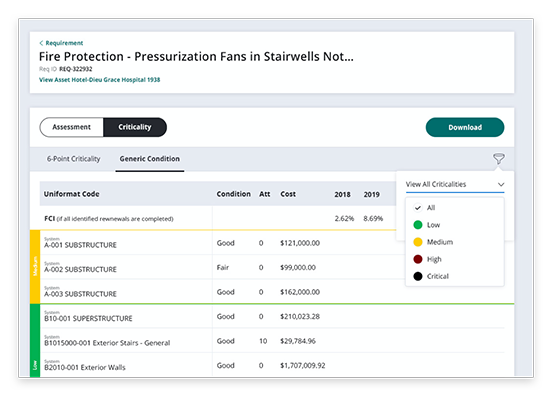552x396 pixels.
Task: Select the Generic Condition tab
Action: point(150,159)
